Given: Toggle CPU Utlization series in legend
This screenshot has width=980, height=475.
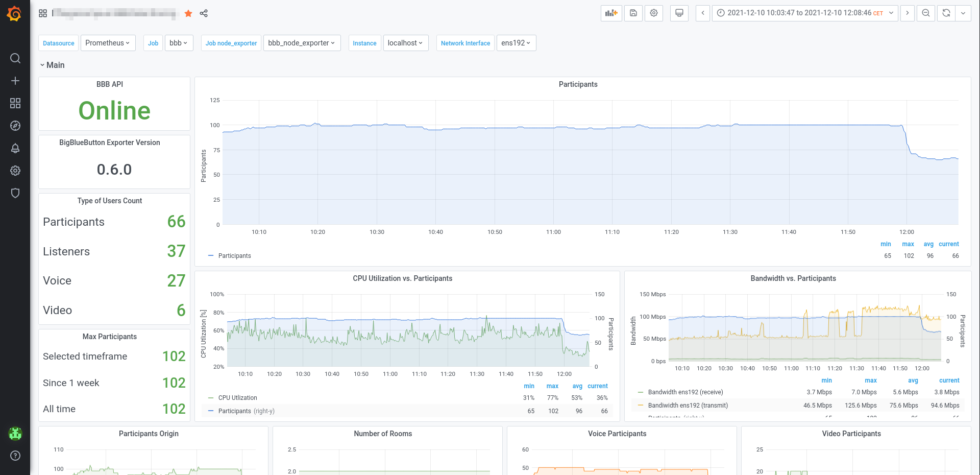Looking at the screenshot, I should [237, 398].
